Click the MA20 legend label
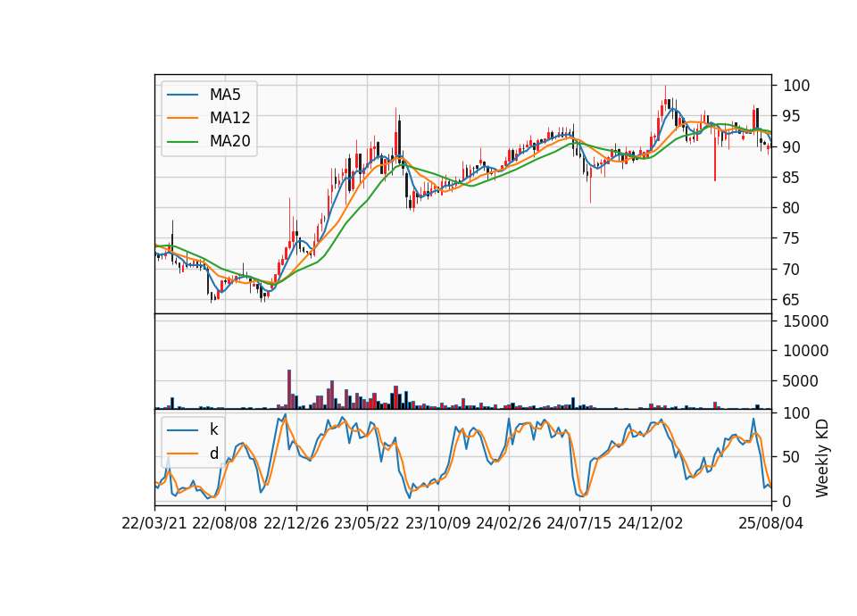This screenshot has width=857, height=616. point(229,141)
